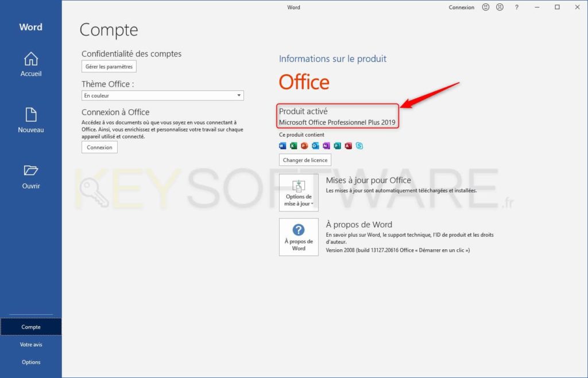Click Gérer les paramètres button
Image resolution: width=588 pixels, height=378 pixels.
[109, 67]
